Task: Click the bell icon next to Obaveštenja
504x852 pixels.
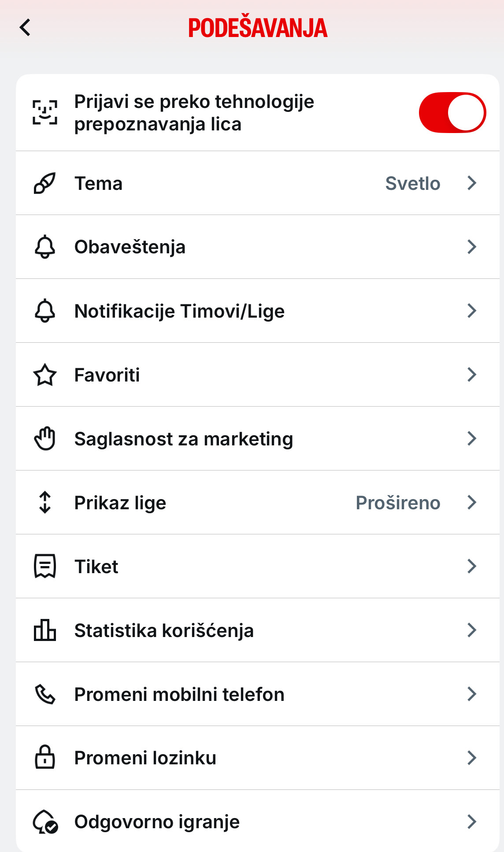Action: 45,247
